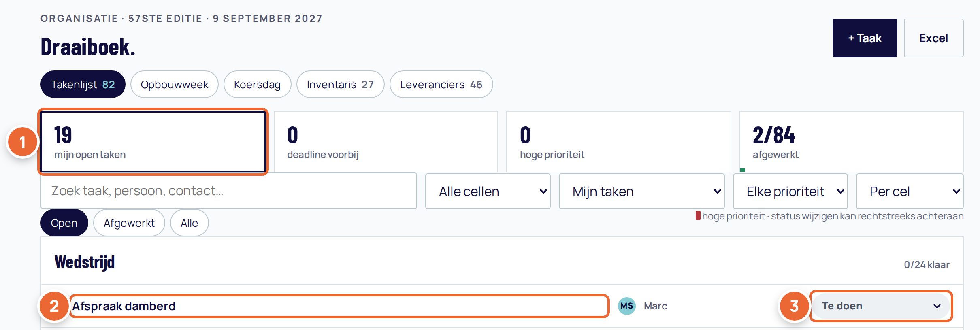The image size is (980, 330).
Task: Show Afgewerkt tasks filter
Action: [x=129, y=223]
